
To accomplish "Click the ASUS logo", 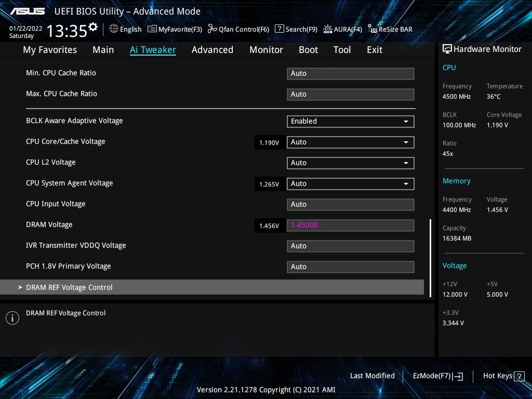I will click(x=27, y=11).
